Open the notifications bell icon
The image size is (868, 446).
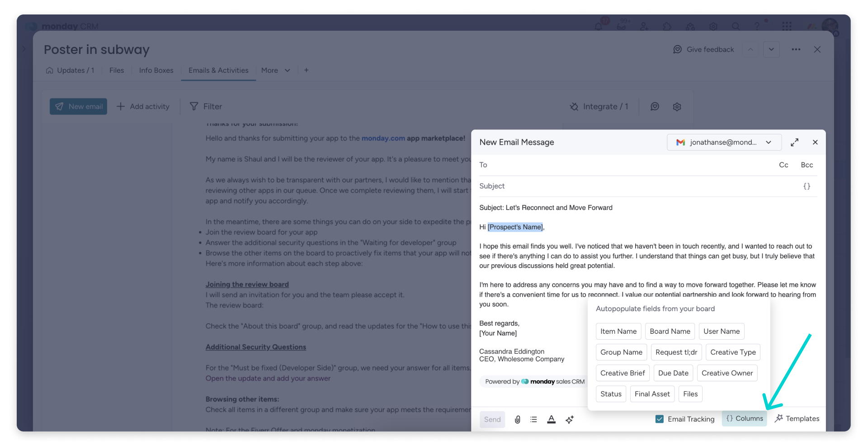click(x=599, y=26)
